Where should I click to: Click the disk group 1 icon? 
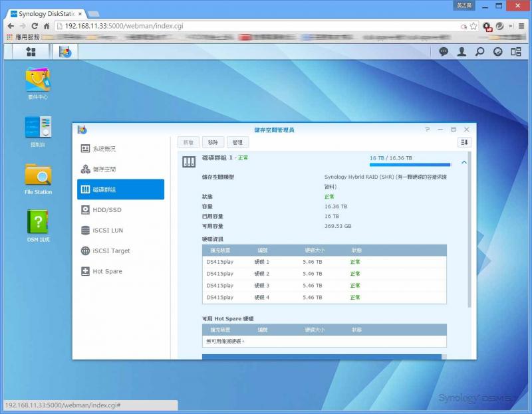pos(189,161)
